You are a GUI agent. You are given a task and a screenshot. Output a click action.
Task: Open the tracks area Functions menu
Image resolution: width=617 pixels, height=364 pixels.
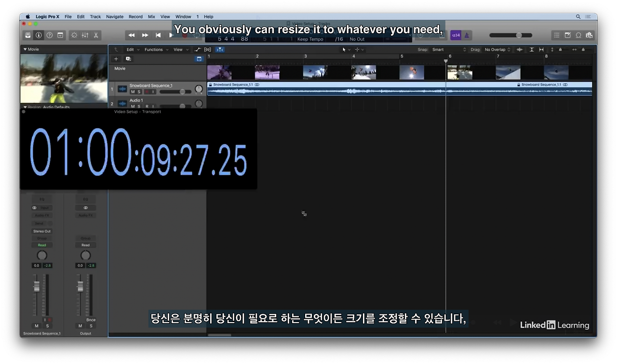(156, 50)
